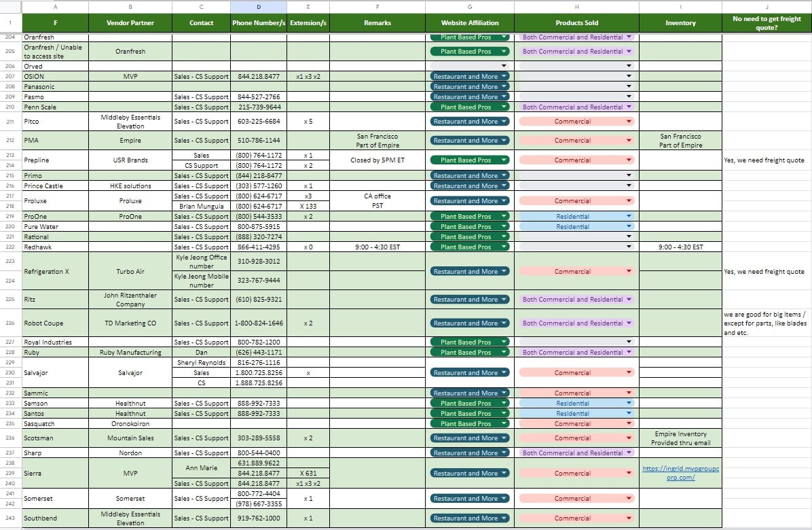Click the Extension/s header cell
This screenshot has width=812, height=530.
coord(308,23)
